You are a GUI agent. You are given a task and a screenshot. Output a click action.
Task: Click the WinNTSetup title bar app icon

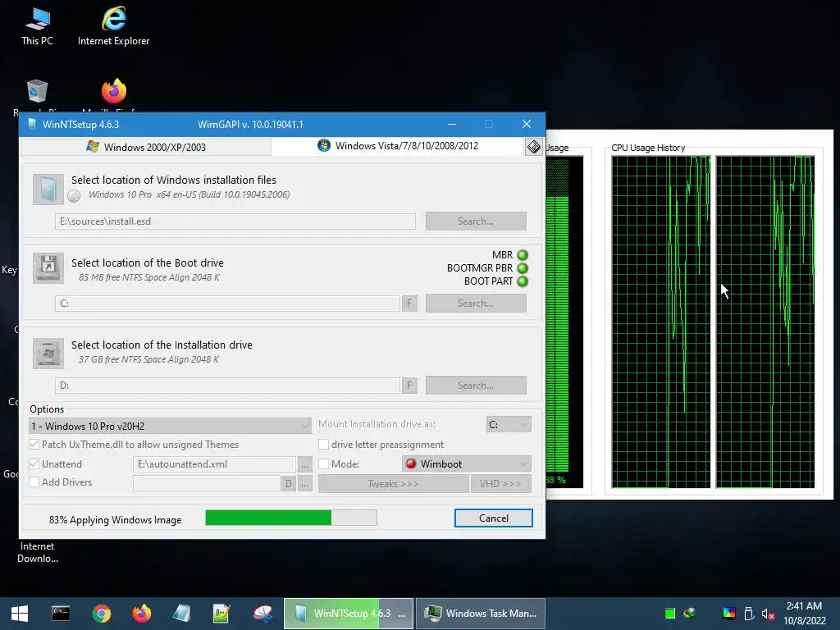point(32,125)
